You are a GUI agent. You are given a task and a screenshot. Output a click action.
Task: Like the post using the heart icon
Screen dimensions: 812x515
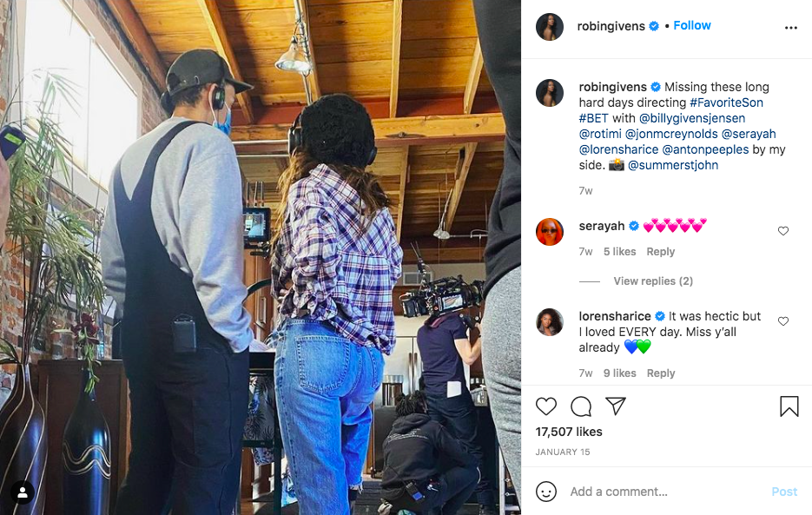[x=546, y=406]
